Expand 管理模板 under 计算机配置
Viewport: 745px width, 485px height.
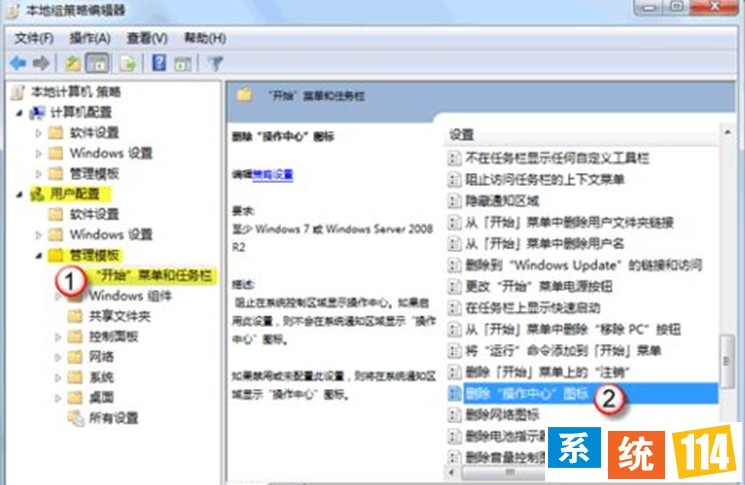38,174
